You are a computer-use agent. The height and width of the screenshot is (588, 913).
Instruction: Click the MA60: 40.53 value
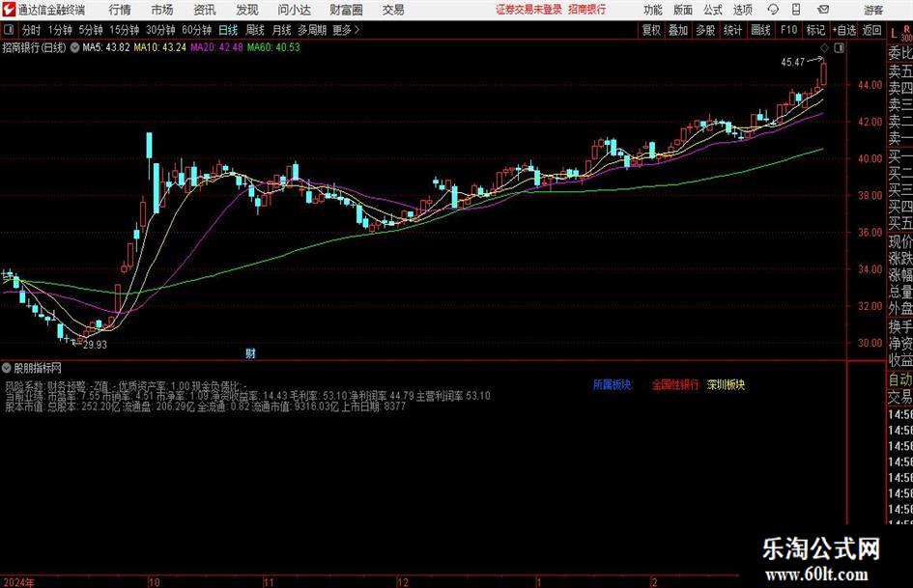(273, 47)
